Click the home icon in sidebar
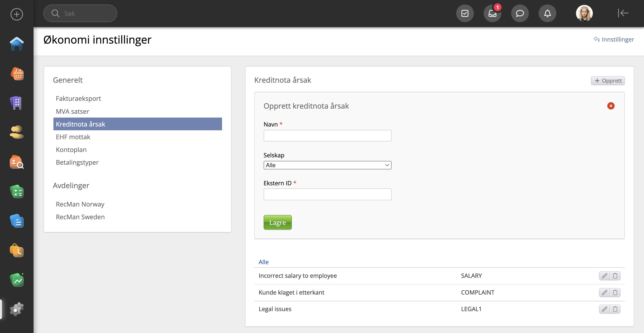Image resolution: width=644 pixels, height=333 pixels. tap(17, 44)
